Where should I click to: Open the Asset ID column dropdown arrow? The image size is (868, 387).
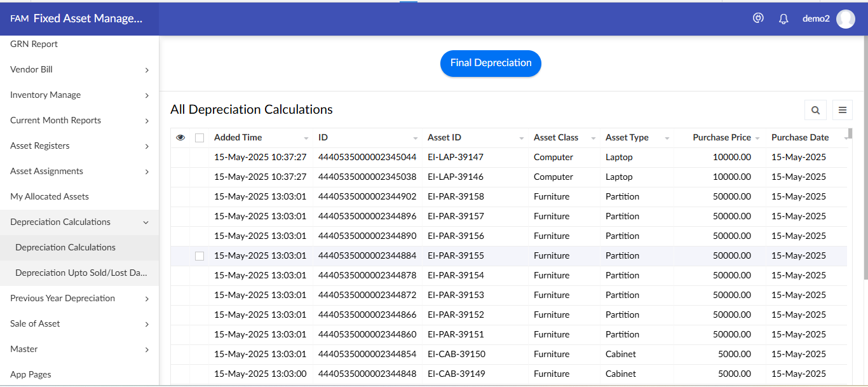[x=522, y=138]
